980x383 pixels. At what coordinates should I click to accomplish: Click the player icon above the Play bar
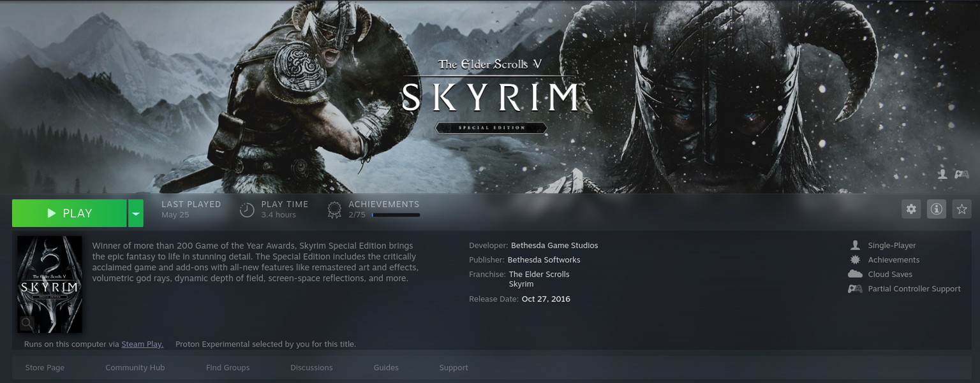[942, 174]
